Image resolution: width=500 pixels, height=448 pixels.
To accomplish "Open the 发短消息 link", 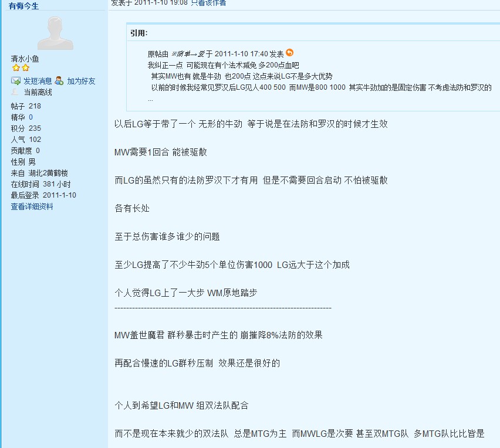I will click(38, 82).
